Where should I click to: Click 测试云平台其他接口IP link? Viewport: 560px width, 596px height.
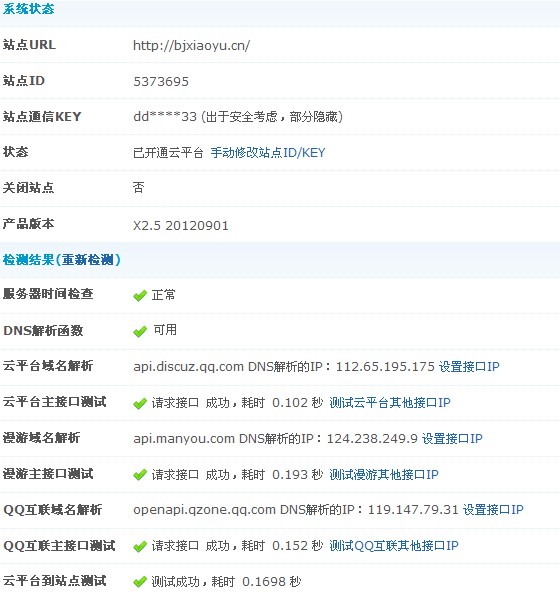click(x=390, y=403)
